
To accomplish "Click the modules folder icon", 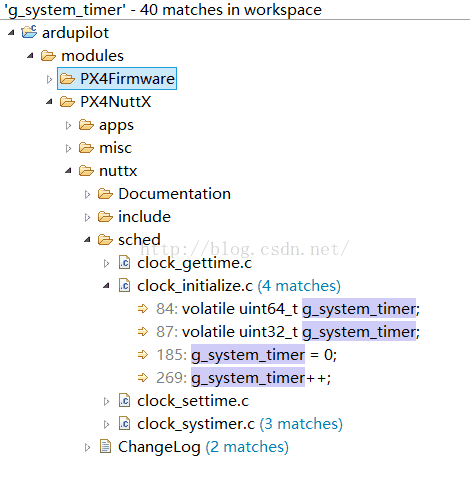I will (48, 56).
